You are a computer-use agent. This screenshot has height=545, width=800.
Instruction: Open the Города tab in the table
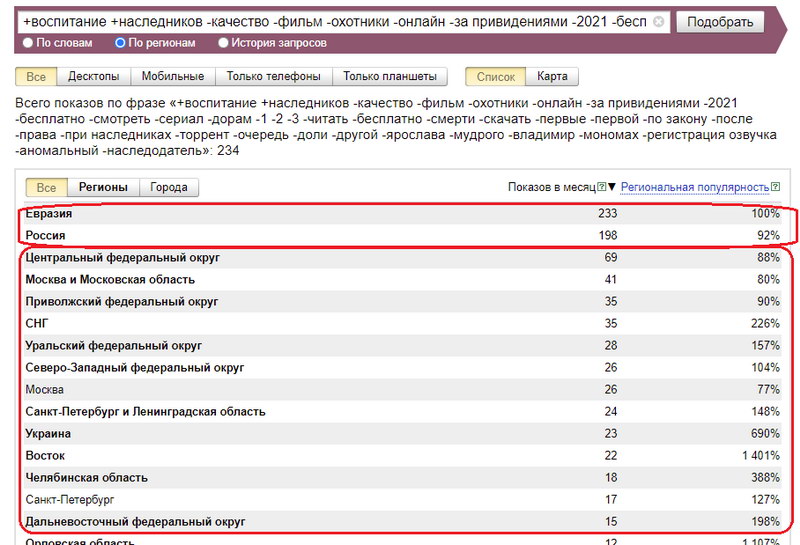pos(169,187)
